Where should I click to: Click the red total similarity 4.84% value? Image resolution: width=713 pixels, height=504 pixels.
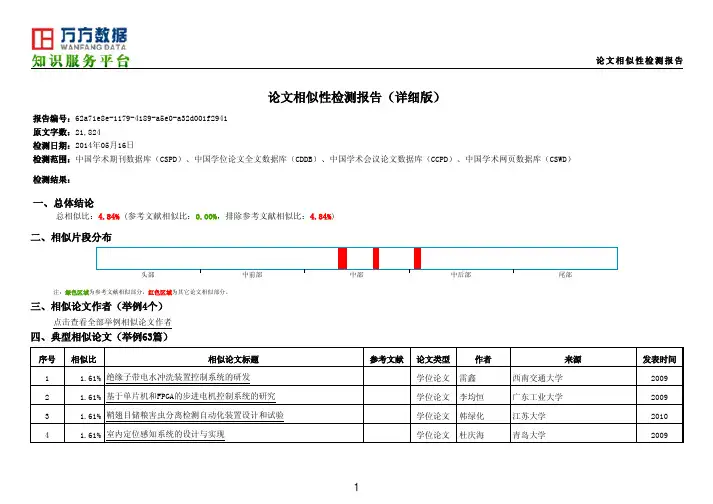[108, 216]
